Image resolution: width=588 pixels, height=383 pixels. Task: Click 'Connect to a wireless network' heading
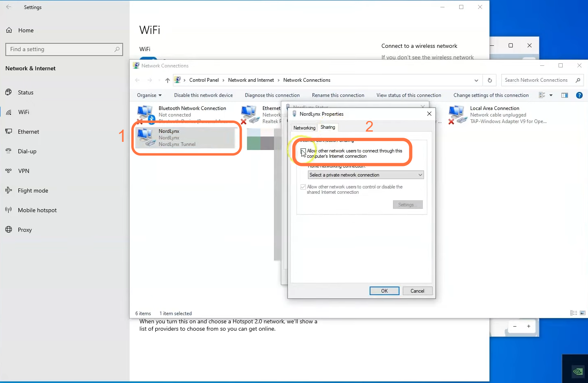pos(419,46)
